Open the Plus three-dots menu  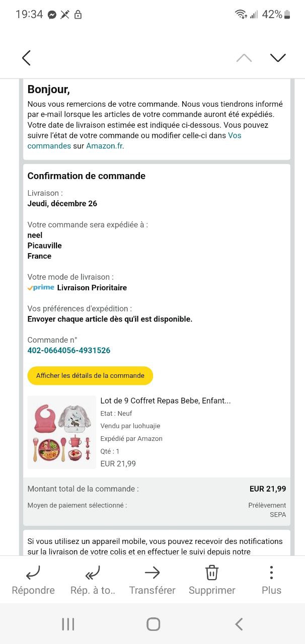pyautogui.click(x=271, y=572)
